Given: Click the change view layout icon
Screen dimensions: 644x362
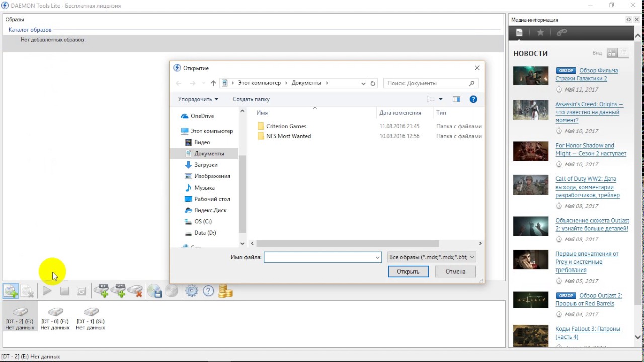Looking at the screenshot, I should tap(430, 99).
